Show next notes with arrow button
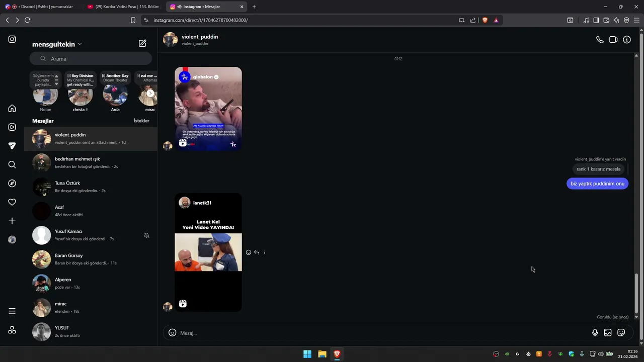The width and height of the screenshot is (644, 362). 150,93
